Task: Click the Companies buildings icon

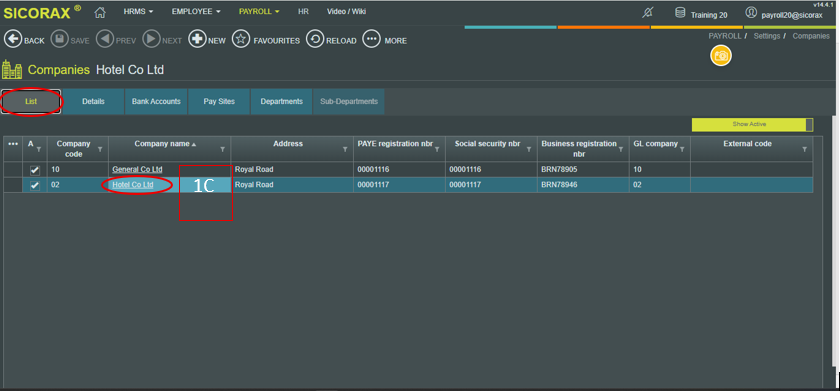Action: (12, 69)
